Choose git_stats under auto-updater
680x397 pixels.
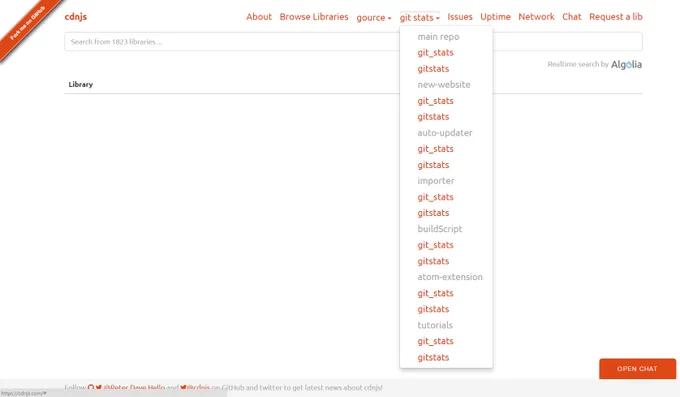[435, 149]
